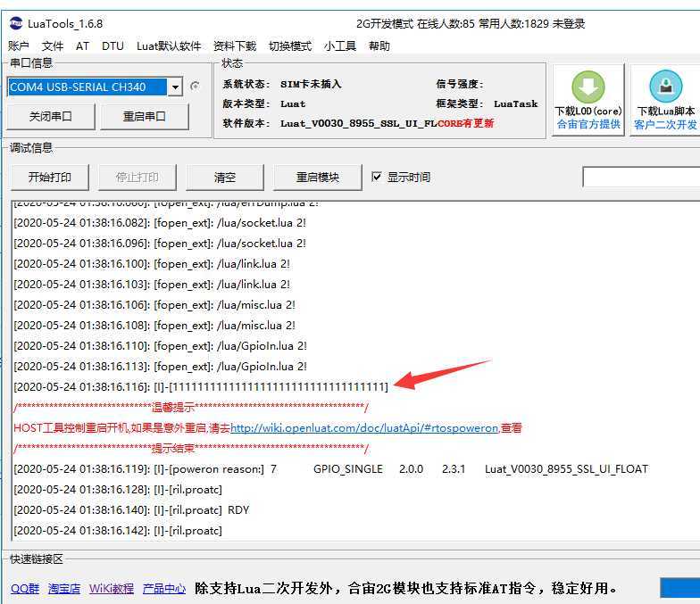
Task: Open the DTU menu
Action: click(112, 46)
